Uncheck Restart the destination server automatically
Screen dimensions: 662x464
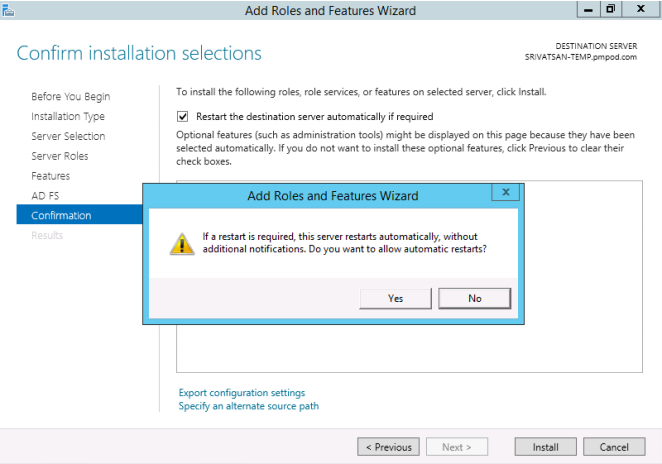point(182,117)
